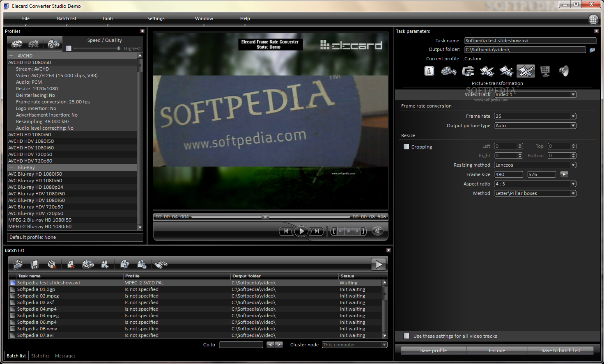The image size is (604, 364).
Task: Collapse the AVCHD profile group
Action: pos(11,56)
